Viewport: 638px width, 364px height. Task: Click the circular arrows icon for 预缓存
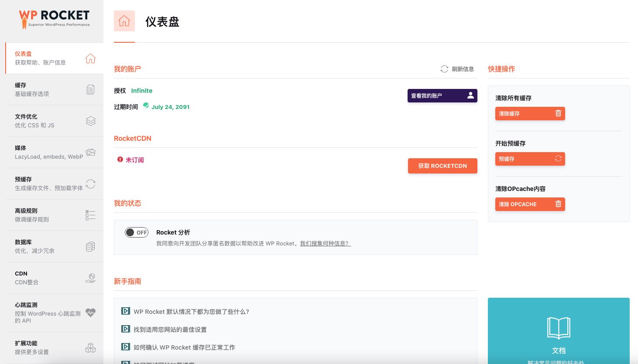90,184
